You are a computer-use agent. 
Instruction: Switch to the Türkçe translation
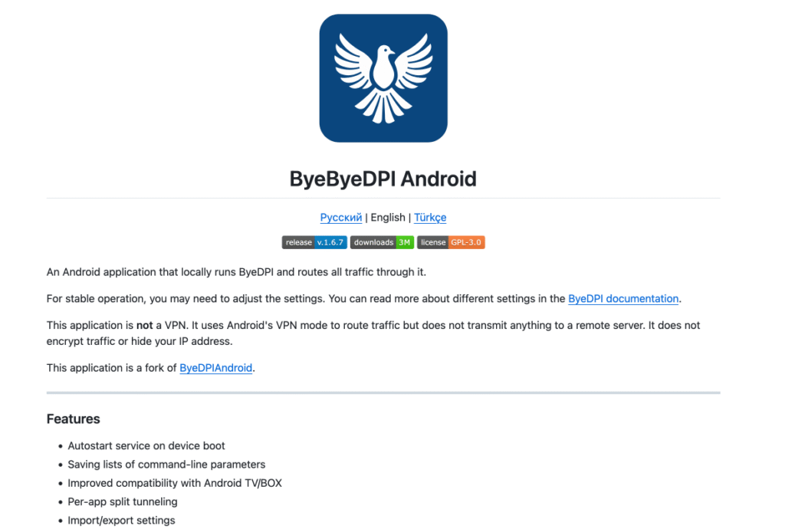430,217
